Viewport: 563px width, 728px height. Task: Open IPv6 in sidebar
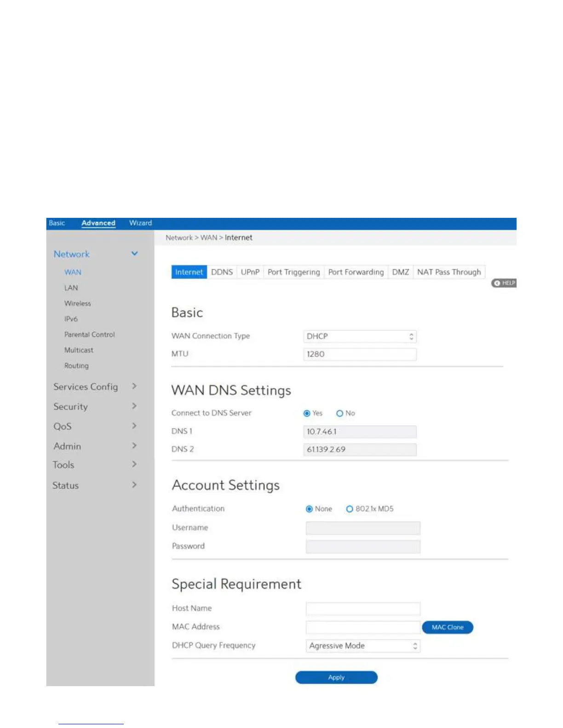[71, 319]
